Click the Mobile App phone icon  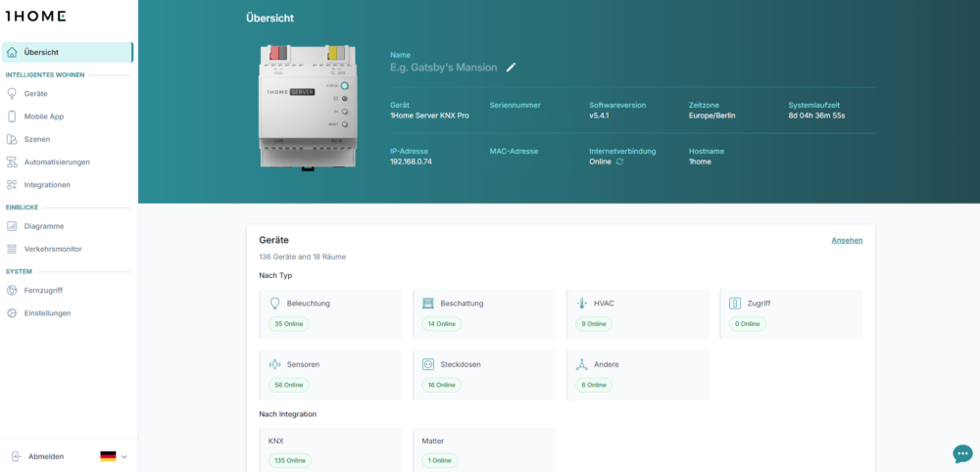[12, 117]
